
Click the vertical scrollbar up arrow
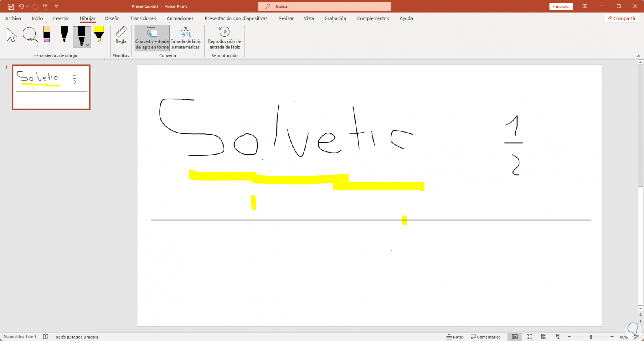click(640, 62)
